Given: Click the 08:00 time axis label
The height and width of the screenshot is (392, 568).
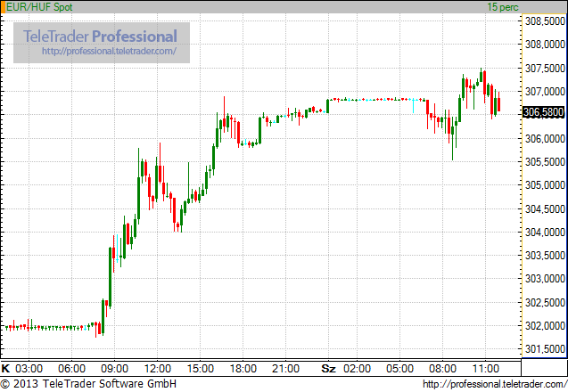Looking at the screenshot, I should click(442, 369).
